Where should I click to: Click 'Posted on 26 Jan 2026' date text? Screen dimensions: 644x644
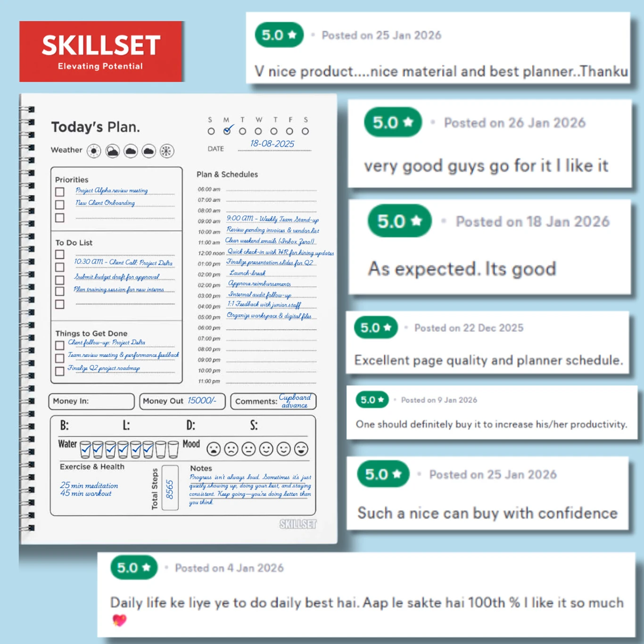coord(515,123)
